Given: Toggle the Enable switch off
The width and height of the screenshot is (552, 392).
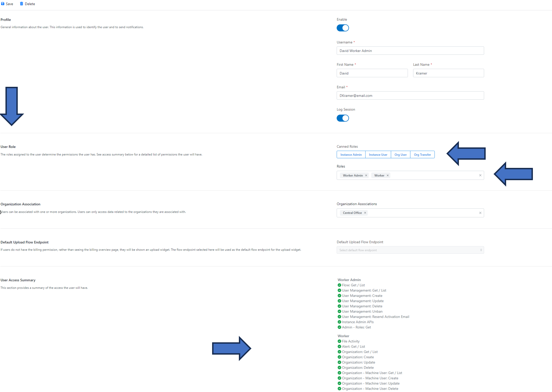Looking at the screenshot, I should [343, 28].
